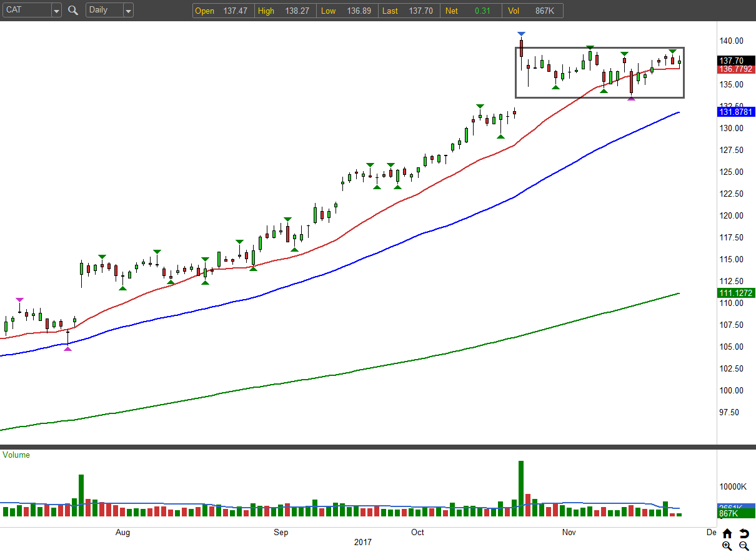The height and width of the screenshot is (552, 756).
Task: Zoom out using the minus magnifier icon
Action: pyautogui.click(x=744, y=546)
